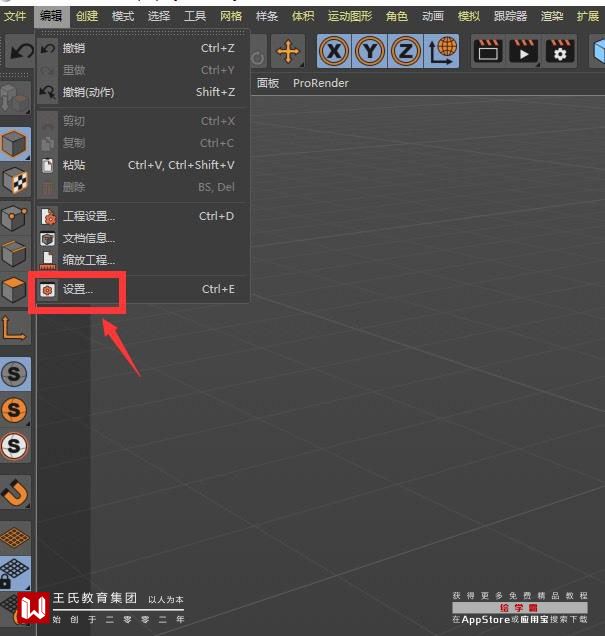This screenshot has height=636, width=605.
Task: Open 设置... preferences entry
Action: tap(143, 290)
